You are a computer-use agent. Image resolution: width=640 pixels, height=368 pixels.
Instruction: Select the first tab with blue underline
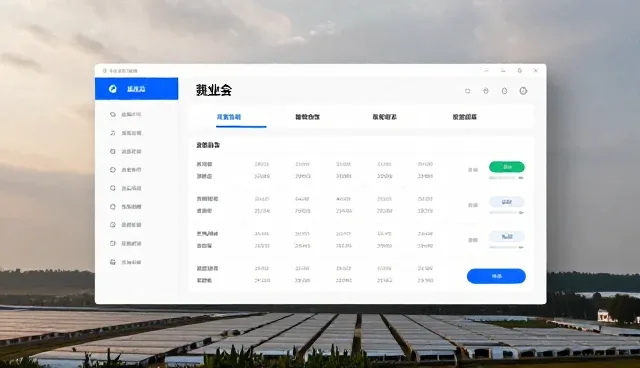coord(229,117)
